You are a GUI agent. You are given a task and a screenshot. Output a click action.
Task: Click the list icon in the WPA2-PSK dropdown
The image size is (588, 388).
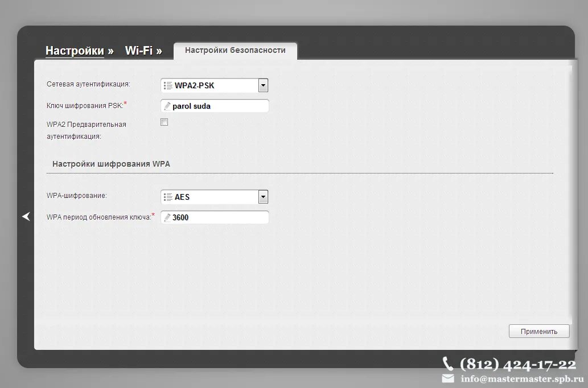[168, 85]
